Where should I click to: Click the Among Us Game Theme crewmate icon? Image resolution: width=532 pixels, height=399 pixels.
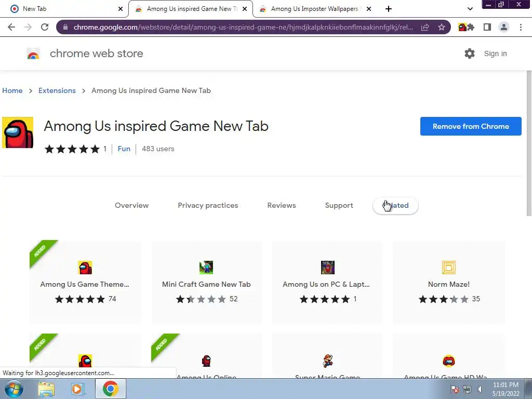(x=85, y=268)
